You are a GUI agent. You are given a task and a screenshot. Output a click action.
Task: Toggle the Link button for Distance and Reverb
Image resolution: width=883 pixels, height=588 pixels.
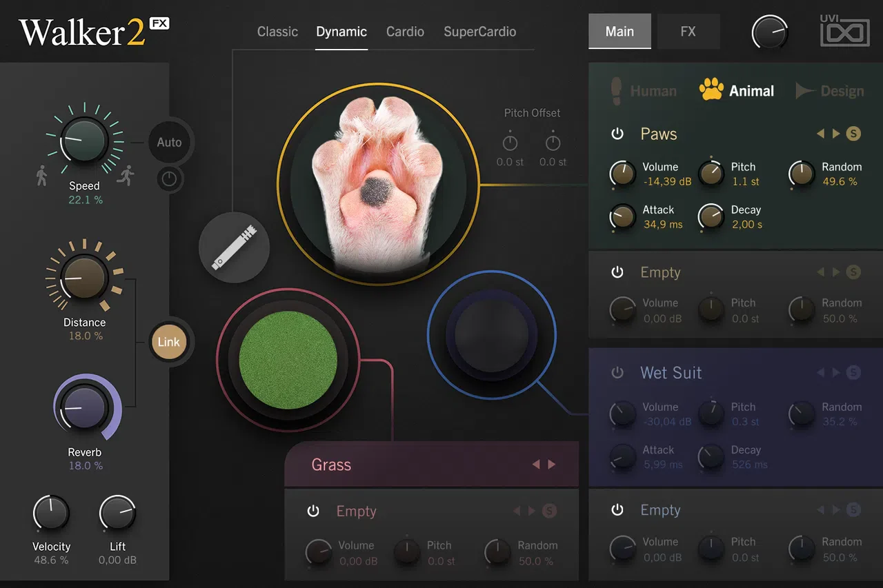pos(168,342)
